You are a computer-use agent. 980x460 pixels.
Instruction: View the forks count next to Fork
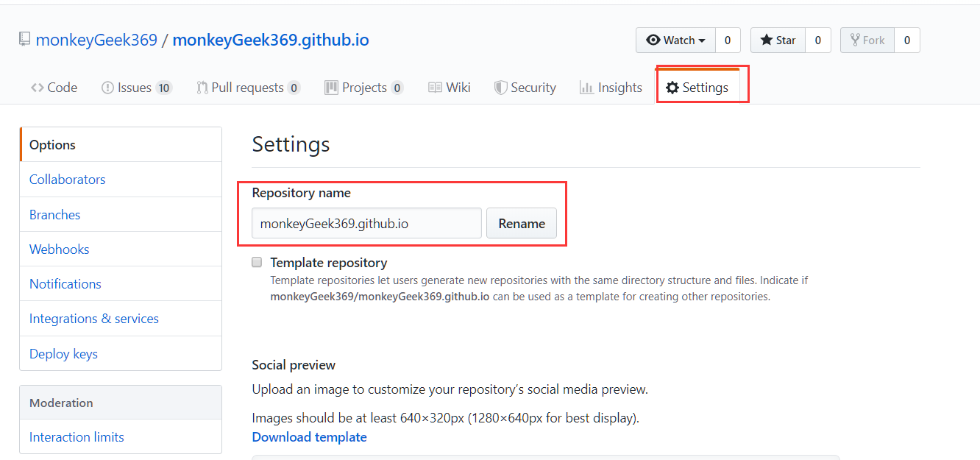point(907,40)
